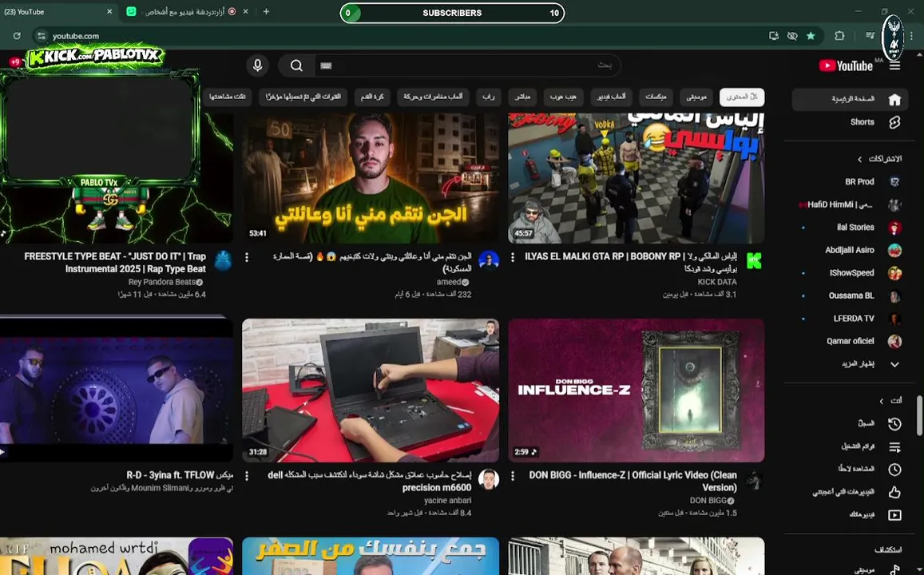The width and height of the screenshot is (924, 575).
Task: Open the Qamar oficiel channel avatar
Action: 894,341
